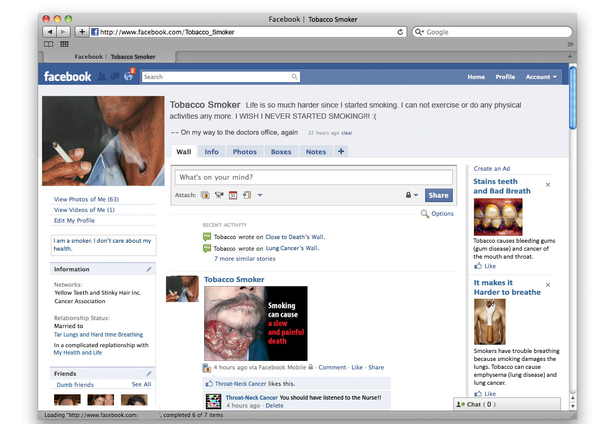615x424 pixels.
Task: Edit the Information section pencil icon
Action: pos(149,269)
